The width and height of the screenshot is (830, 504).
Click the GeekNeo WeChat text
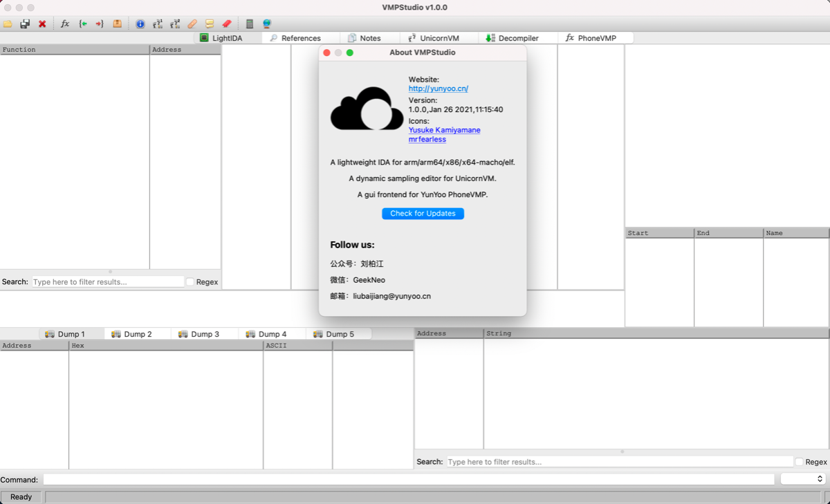[x=369, y=280]
